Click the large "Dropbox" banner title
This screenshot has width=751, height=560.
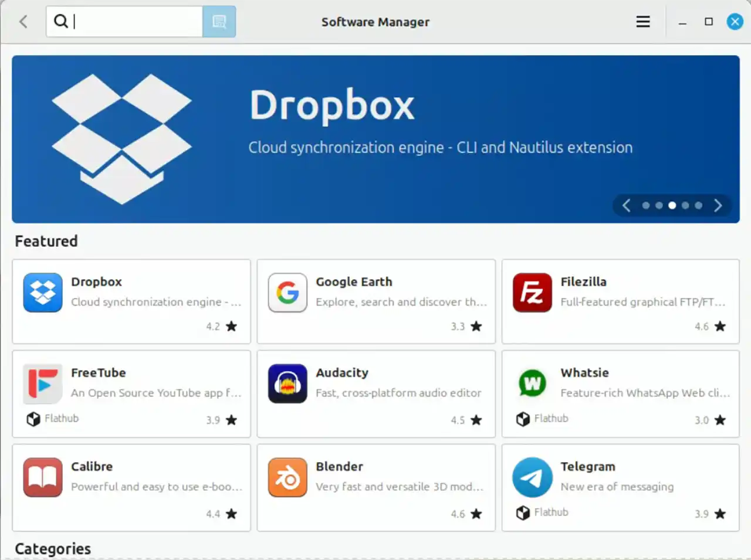click(332, 105)
